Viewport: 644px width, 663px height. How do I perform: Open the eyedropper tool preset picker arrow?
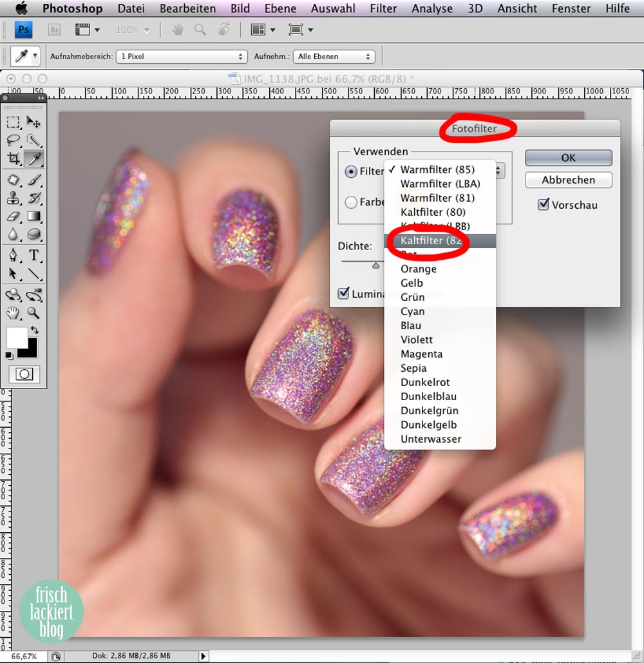click(35, 56)
